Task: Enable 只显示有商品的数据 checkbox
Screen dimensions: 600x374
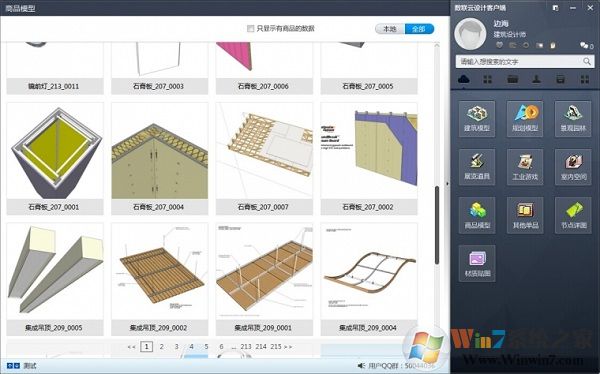Action: 250,29
